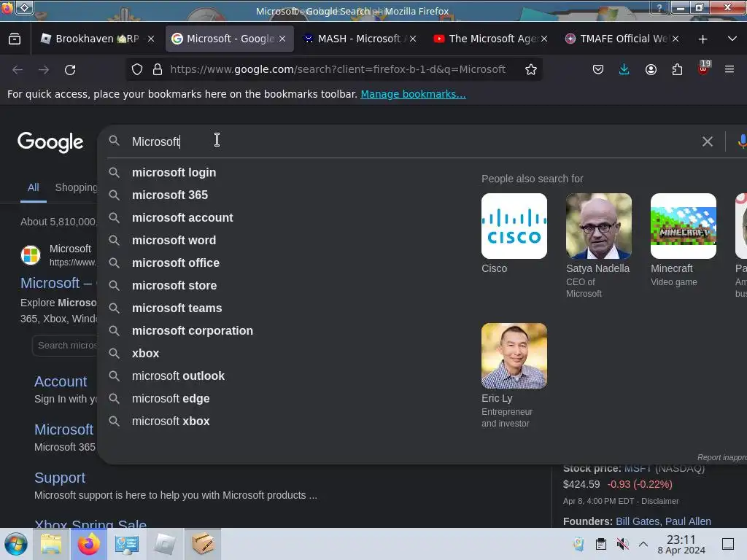Bookmark this page with the star
747x560 pixels.
tap(531, 69)
